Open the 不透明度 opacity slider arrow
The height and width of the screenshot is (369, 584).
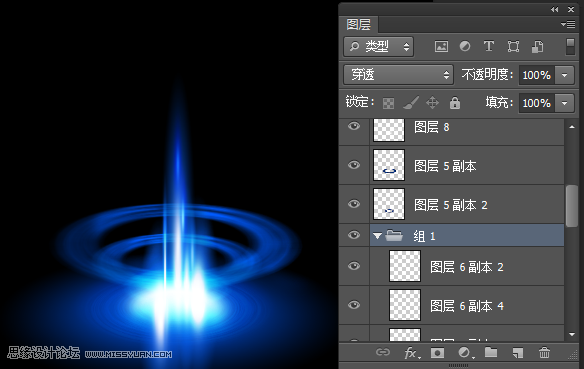[565, 75]
